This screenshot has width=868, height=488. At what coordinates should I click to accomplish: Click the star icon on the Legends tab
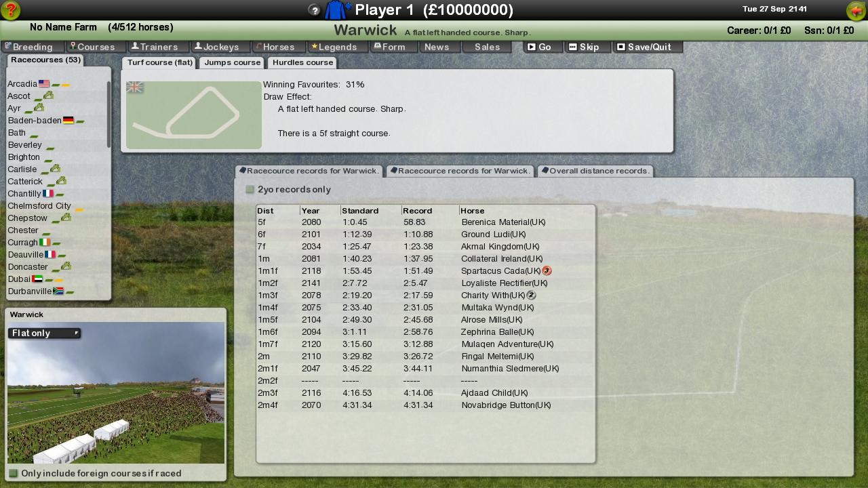[314, 47]
